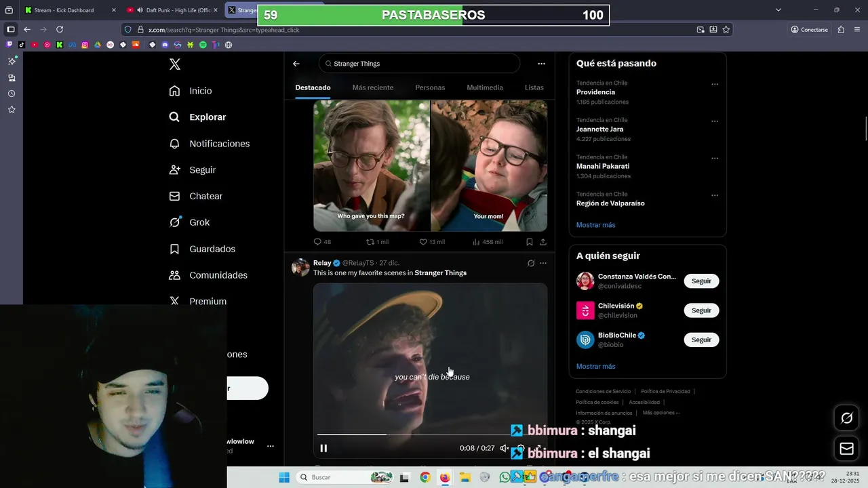Share the meme post

[x=543, y=242]
